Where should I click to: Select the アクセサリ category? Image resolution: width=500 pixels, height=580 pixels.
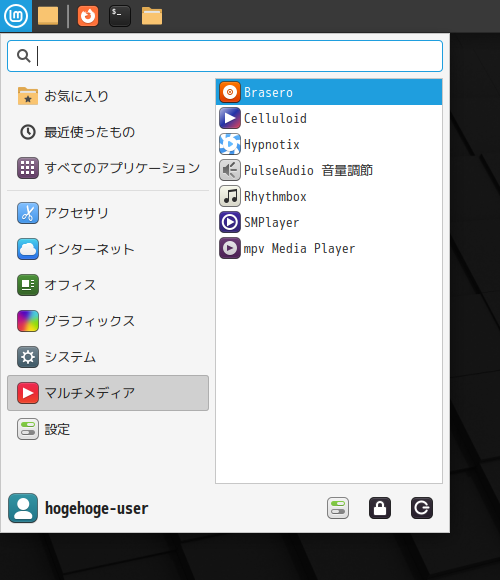point(108,213)
